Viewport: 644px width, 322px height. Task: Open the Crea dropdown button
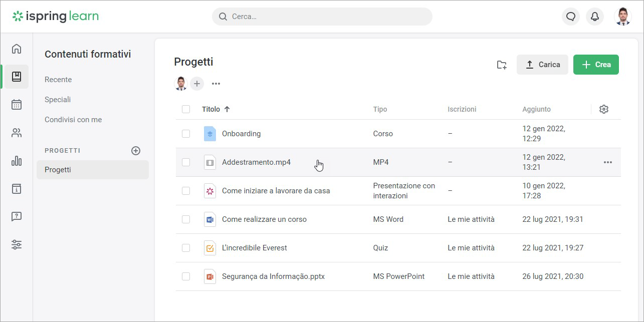[596, 65]
